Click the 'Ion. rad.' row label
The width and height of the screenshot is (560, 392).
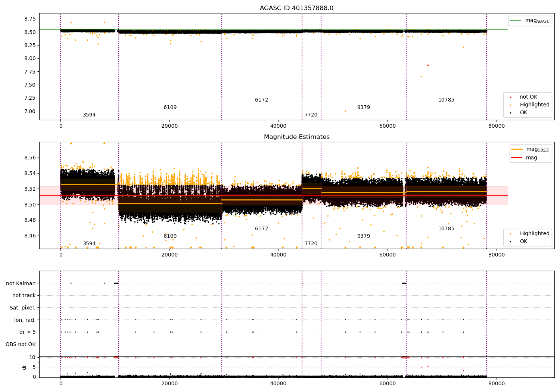(x=25, y=320)
